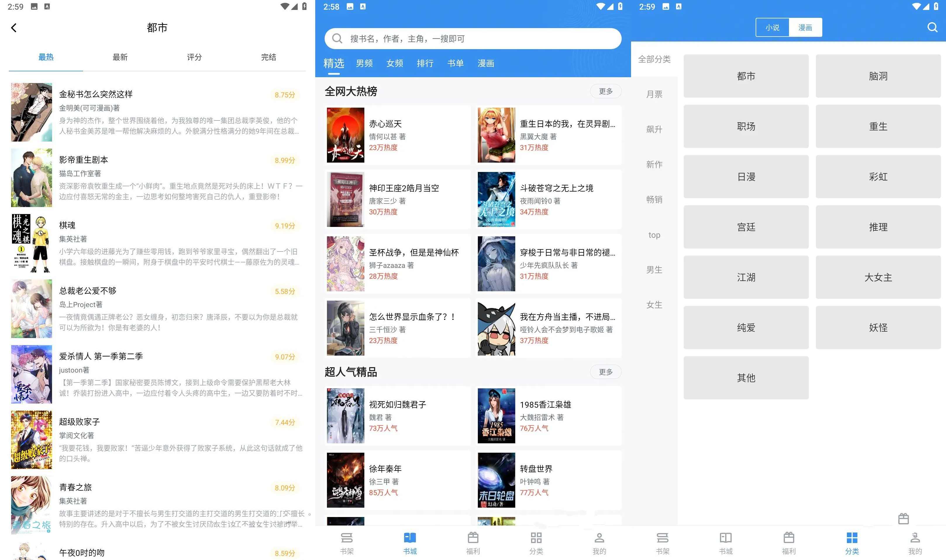Select 新作 in the sidebar
946x560 pixels.
654,165
